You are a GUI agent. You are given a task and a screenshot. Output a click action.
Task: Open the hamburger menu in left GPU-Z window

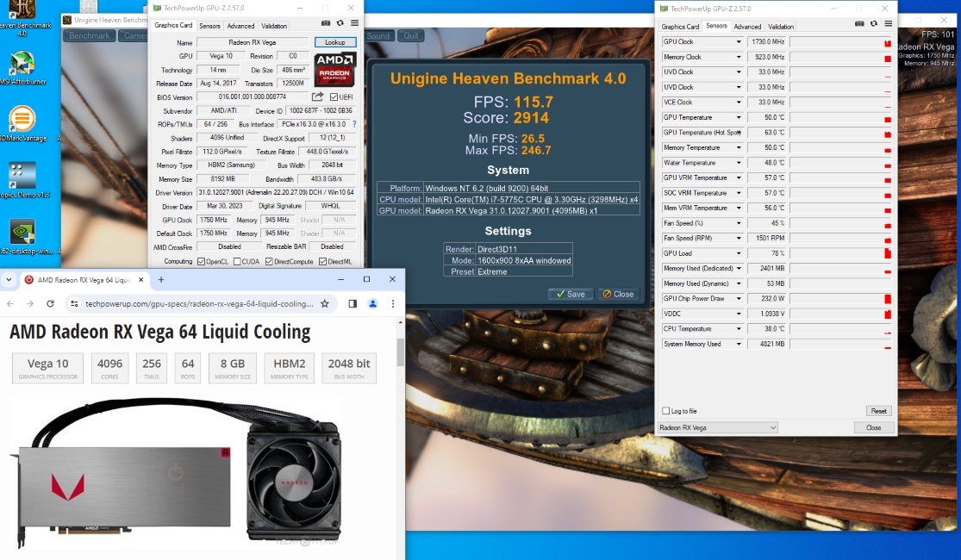tap(354, 23)
